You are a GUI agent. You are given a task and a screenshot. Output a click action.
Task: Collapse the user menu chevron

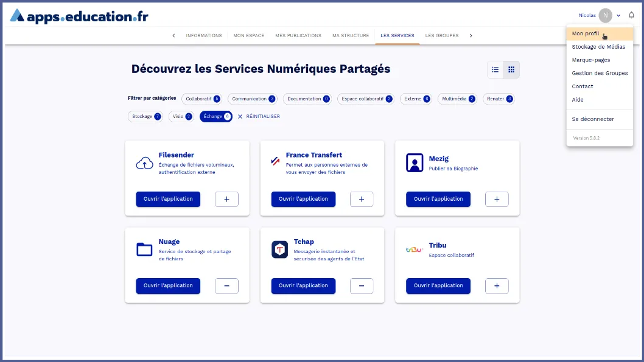618,16
